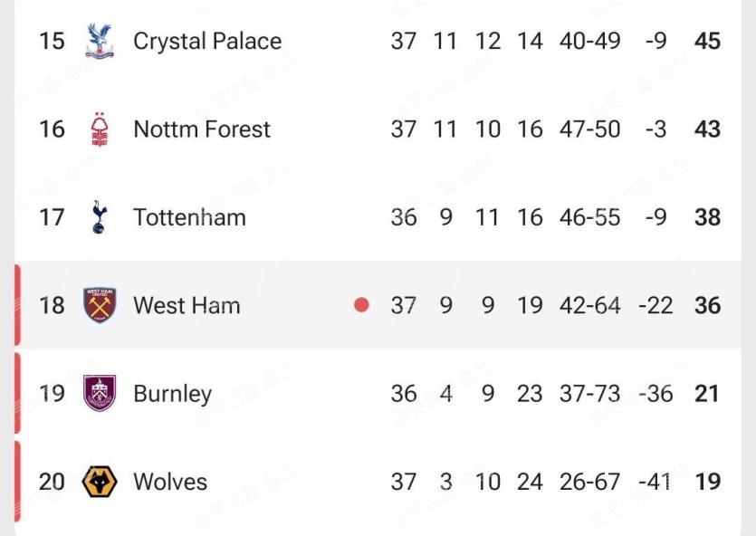Select the Tottenham team name
Screen dimensions: 756x536
pyautogui.click(x=189, y=217)
